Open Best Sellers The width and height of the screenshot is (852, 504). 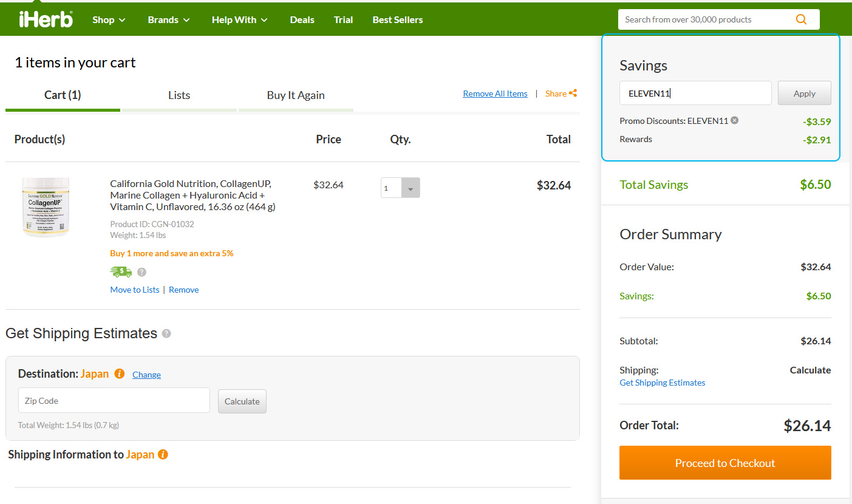click(x=398, y=19)
